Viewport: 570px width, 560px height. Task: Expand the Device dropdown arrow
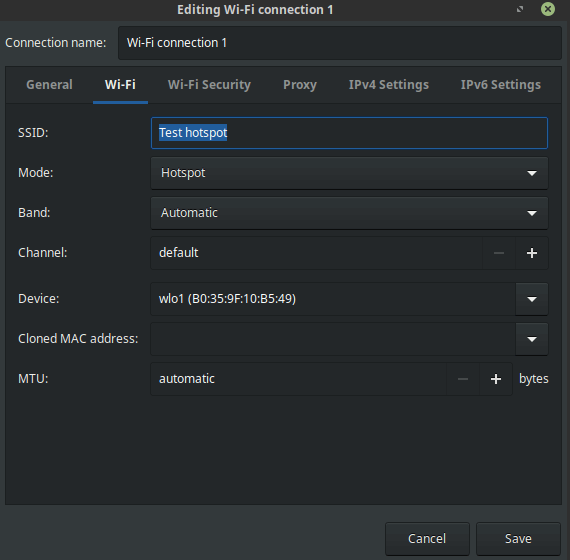[531, 299]
